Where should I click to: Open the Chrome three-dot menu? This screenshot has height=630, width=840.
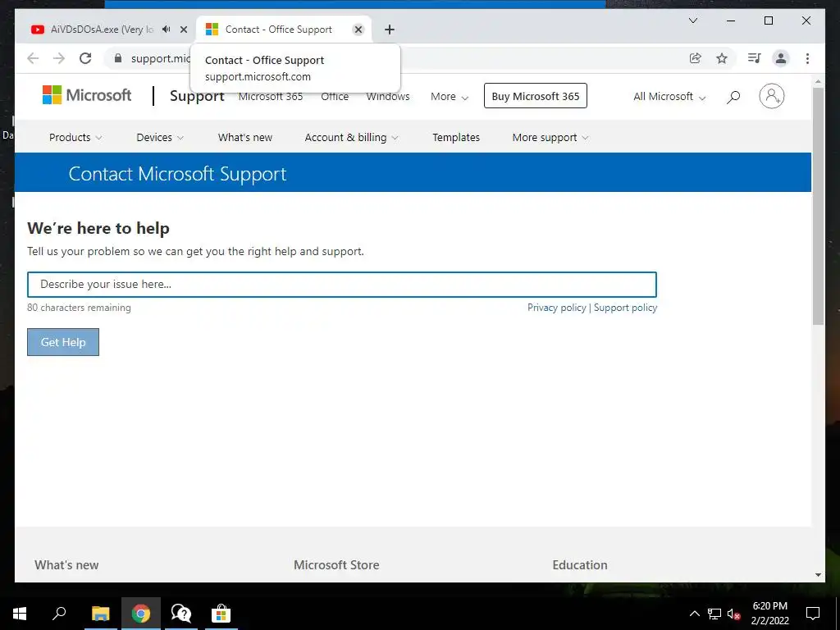pyautogui.click(x=807, y=58)
